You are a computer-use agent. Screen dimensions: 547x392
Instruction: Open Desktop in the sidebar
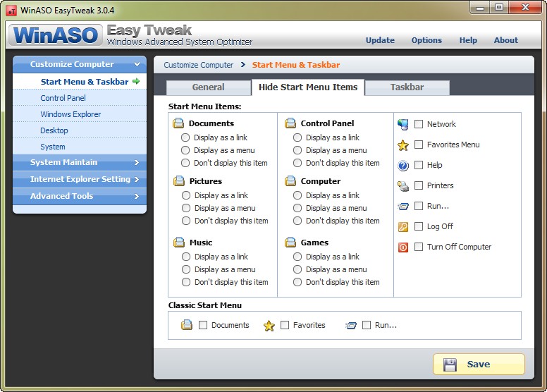[80, 130]
